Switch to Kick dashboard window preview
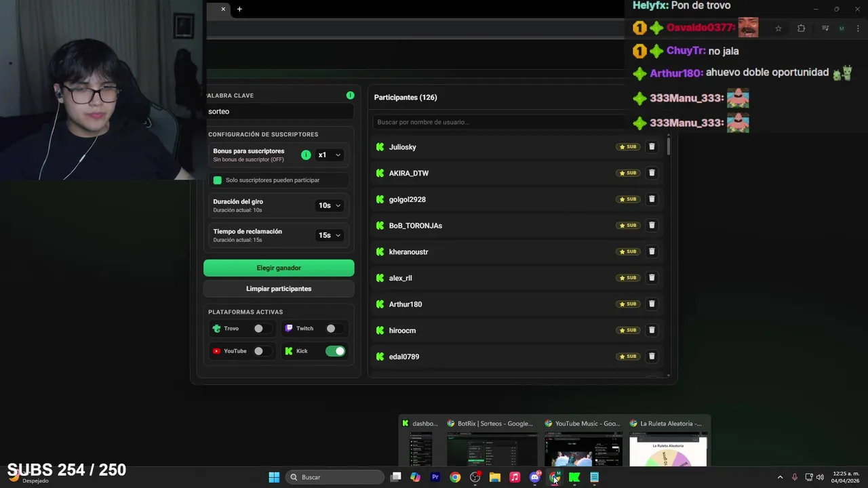This screenshot has height=488, width=868. [x=420, y=441]
